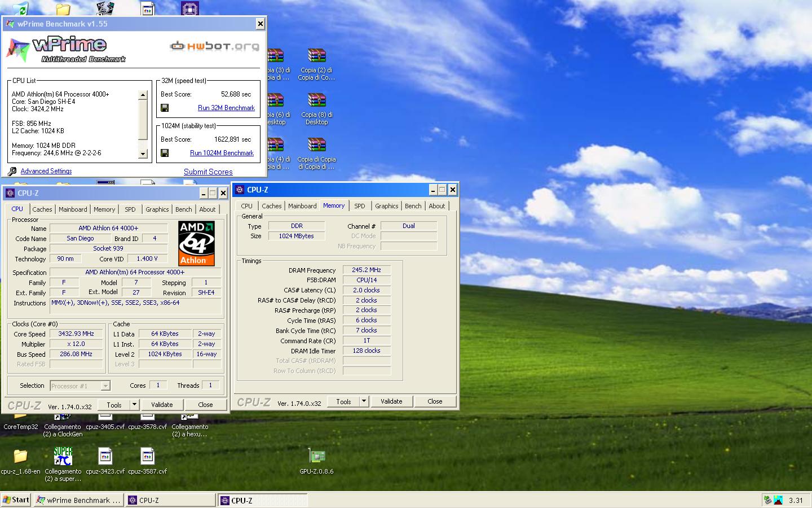Open Advanced Settings link
Viewport: 812px width, 508px height.
pos(46,171)
